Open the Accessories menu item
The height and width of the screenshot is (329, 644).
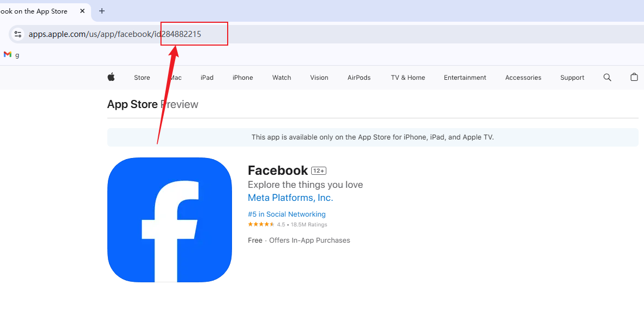pos(523,78)
